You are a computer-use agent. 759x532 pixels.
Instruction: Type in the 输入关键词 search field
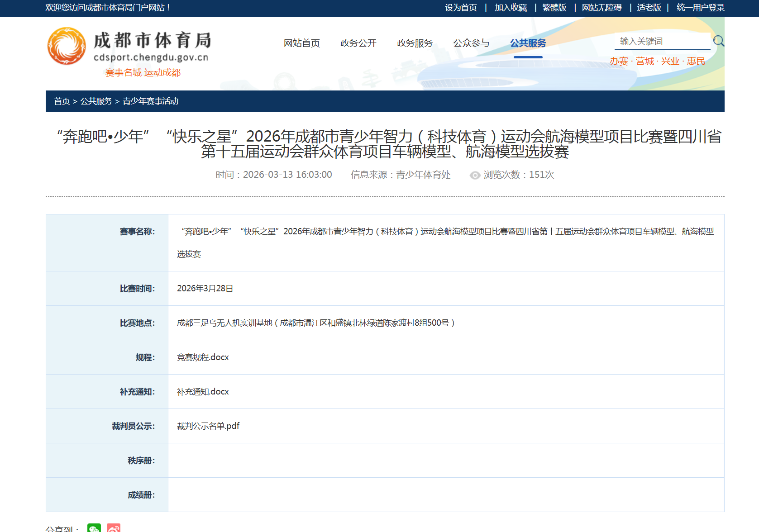661,42
